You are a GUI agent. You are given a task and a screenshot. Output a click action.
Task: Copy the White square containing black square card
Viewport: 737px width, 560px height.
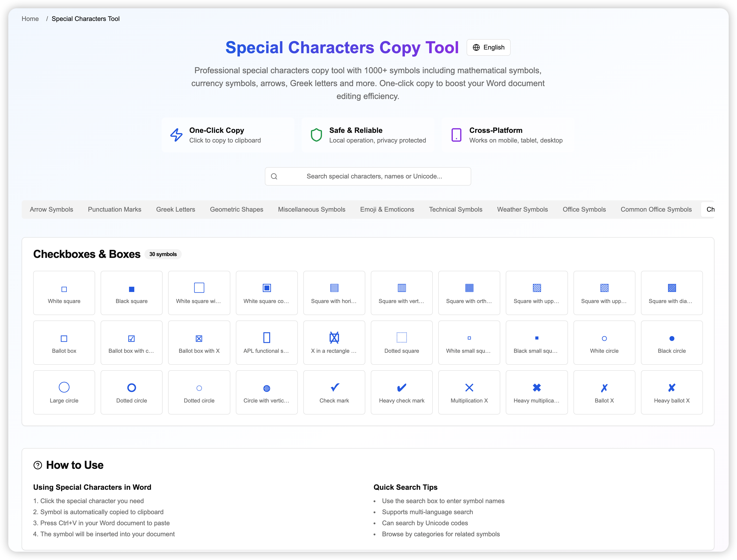(267, 293)
